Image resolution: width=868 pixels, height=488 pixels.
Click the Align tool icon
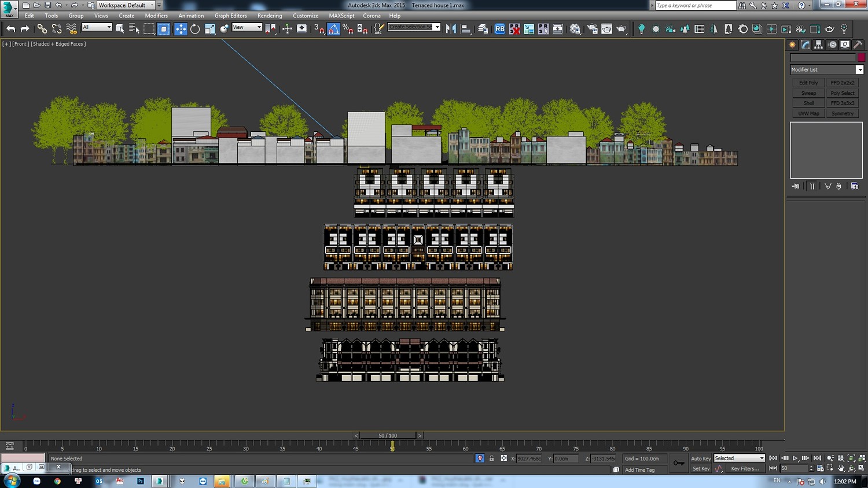(x=466, y=28)
